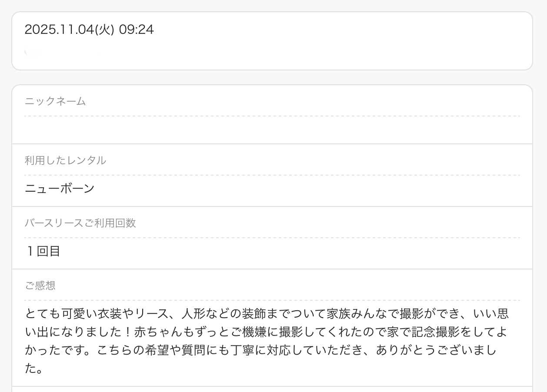
Task: Click the review line starting い出になりました
Action: tap(265, 332)
